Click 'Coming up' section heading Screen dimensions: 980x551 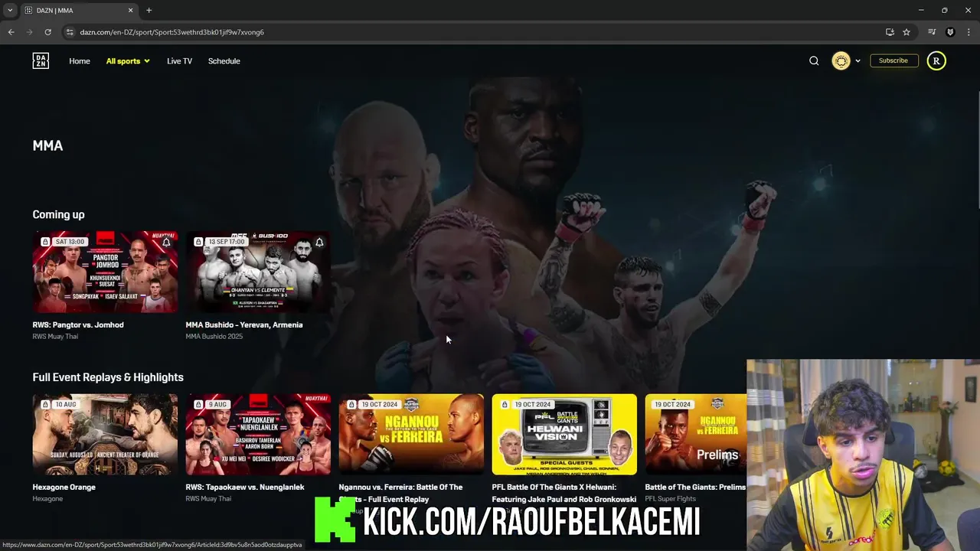coord(58,214)
